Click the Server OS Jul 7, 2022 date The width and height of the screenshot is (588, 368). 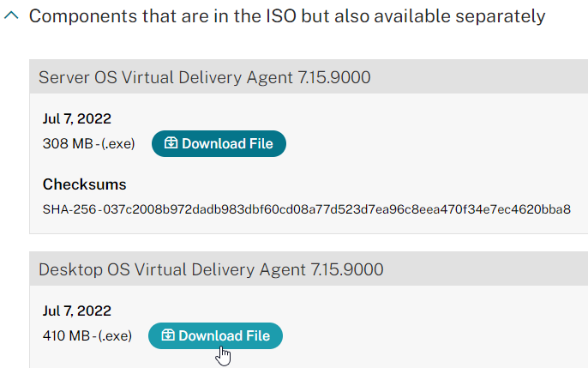click(x=77, y=119)
